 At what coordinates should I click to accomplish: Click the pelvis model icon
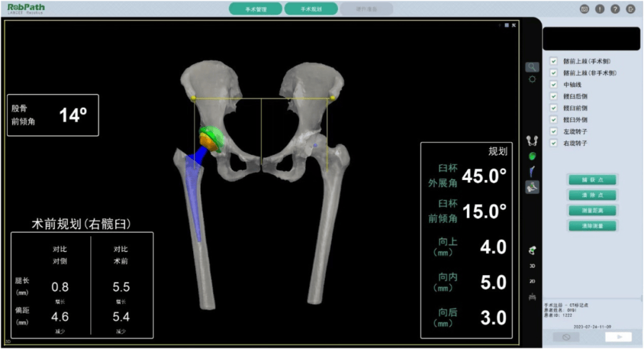pos(532,141)
